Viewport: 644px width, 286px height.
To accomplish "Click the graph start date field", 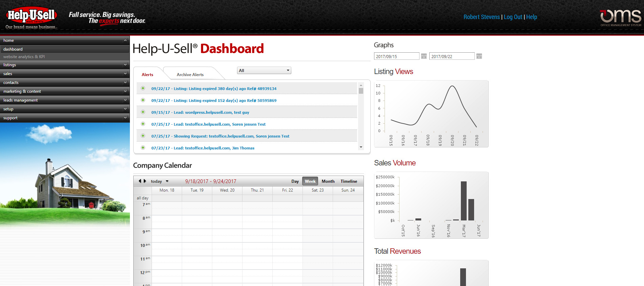I will coord(396,56).
